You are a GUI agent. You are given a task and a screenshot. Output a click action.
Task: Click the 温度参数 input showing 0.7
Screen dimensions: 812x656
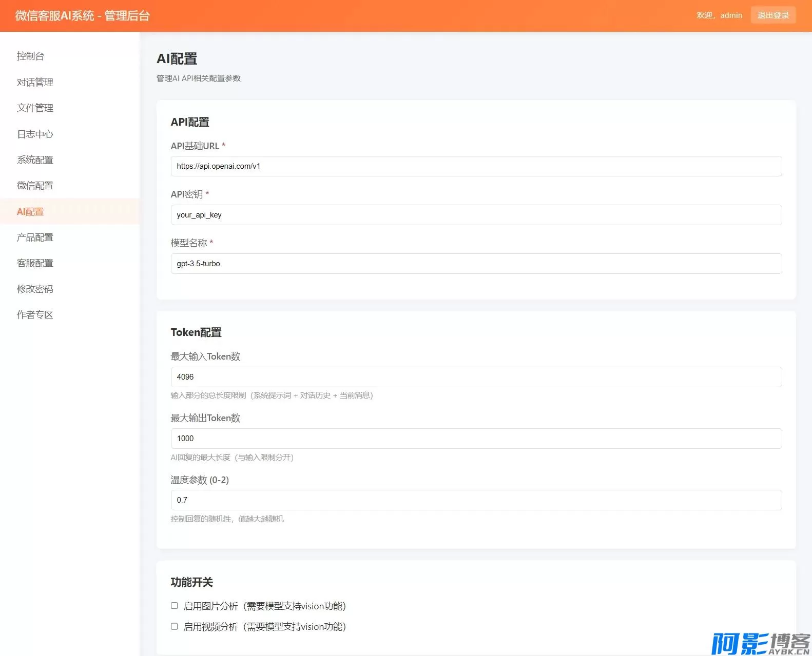pos(476,500)
